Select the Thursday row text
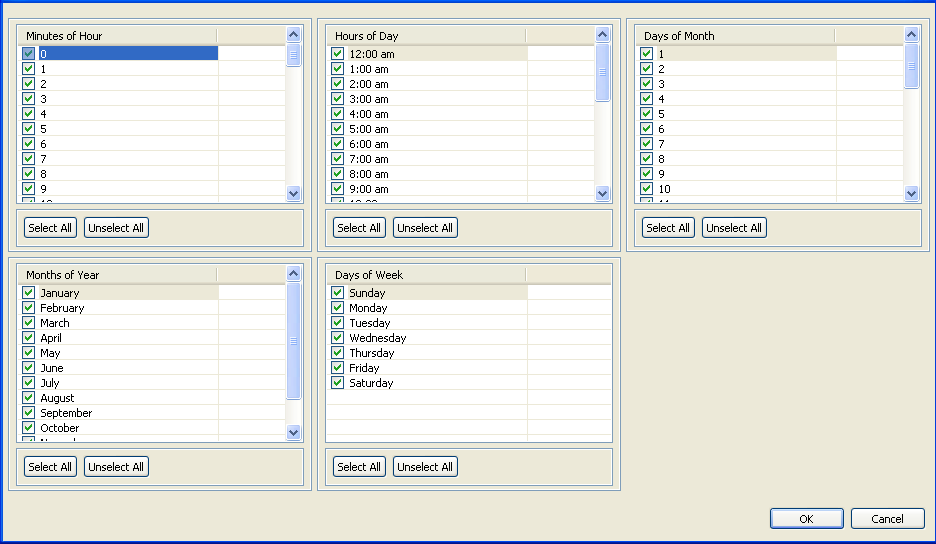 372,353
